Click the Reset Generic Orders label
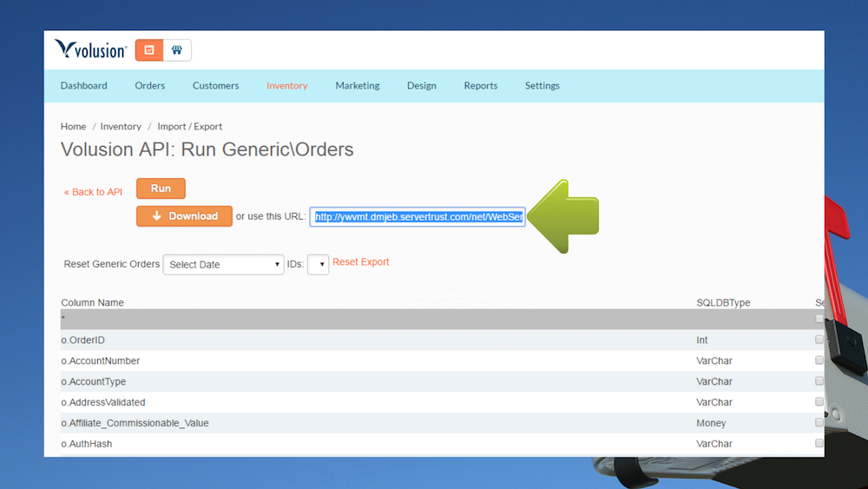Viewport: 868px width, 489px height. pos(112,264)
